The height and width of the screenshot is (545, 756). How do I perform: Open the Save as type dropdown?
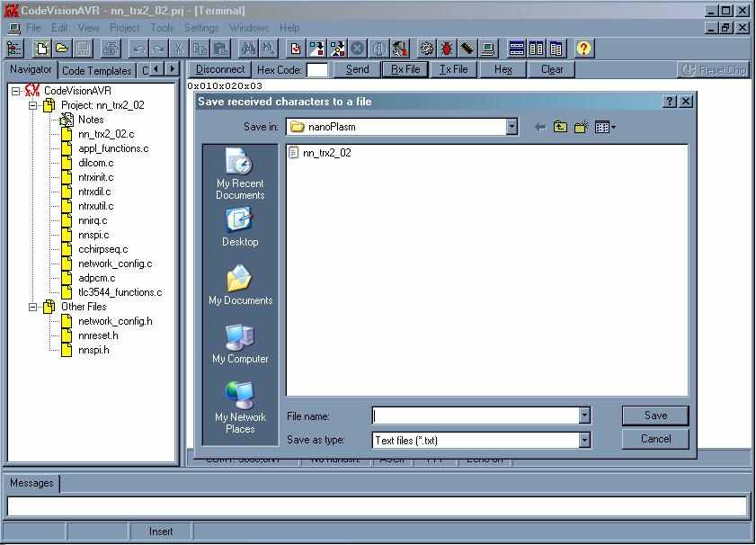[584, 440]
